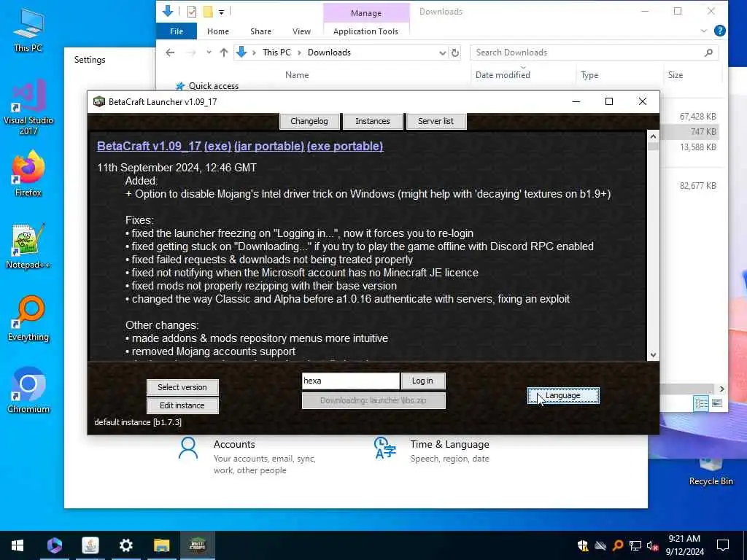Open Accounts in the Settings window
This screenshot has width=747, height=560.
point(247,456)
